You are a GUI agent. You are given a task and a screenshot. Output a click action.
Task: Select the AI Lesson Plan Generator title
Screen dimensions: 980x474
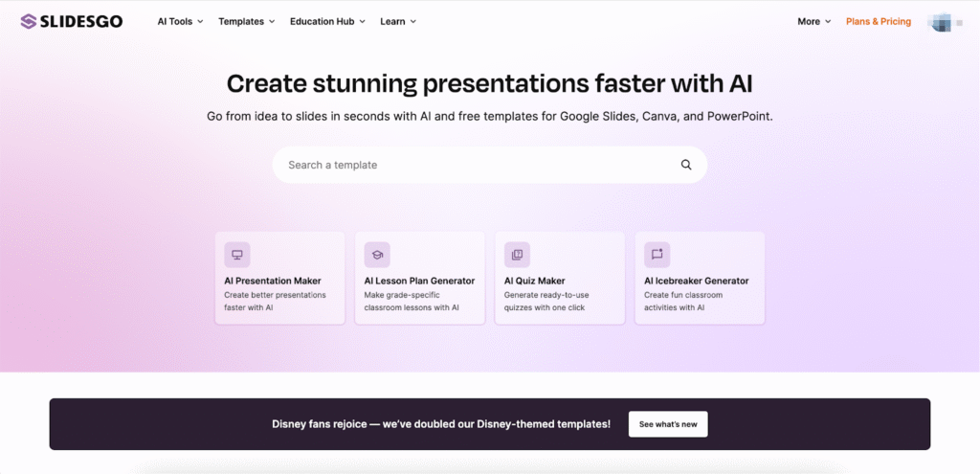coord(419,281)
